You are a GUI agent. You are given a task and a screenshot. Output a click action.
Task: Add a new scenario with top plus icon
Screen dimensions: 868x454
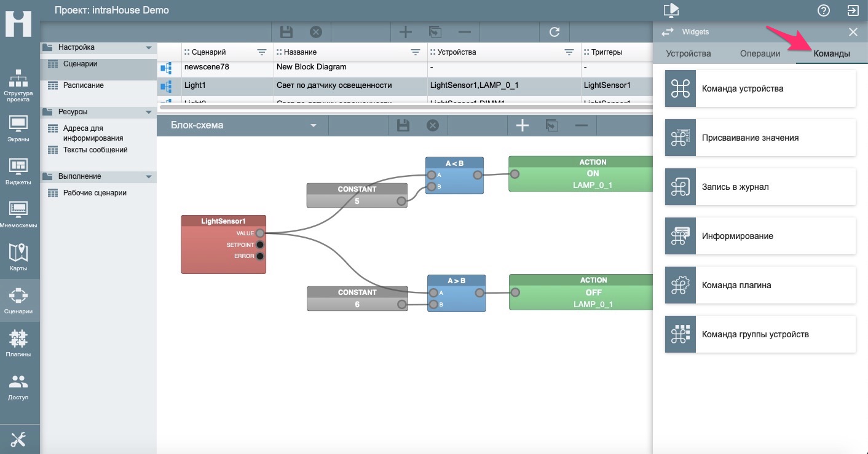pyautogui.click(x=405, y=32)
